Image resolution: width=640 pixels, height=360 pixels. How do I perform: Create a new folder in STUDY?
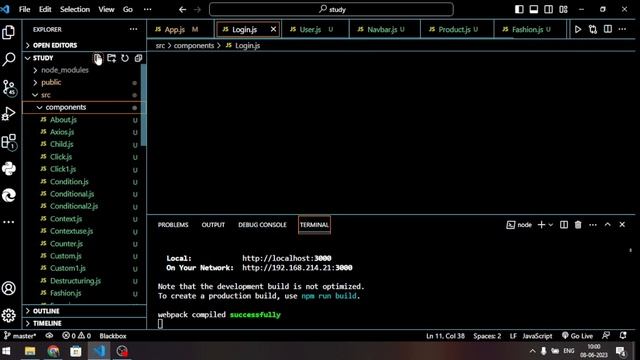tap(111, 58)
